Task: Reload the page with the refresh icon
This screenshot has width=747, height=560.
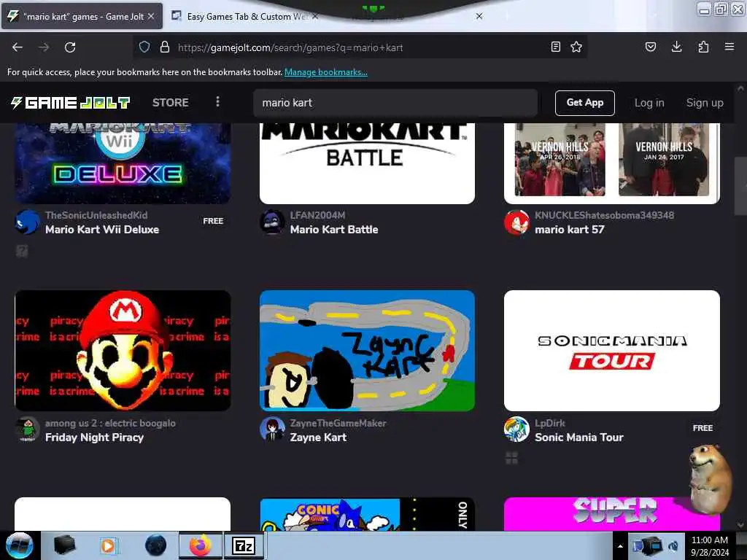Action: (70, 47)
